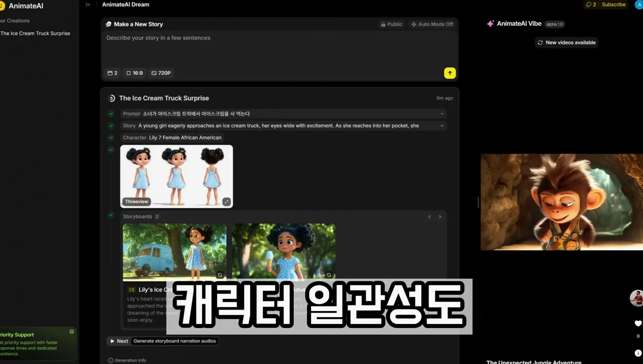
Task: Click the Storyboards step green checkmark
Action: (x=111, y=215)
